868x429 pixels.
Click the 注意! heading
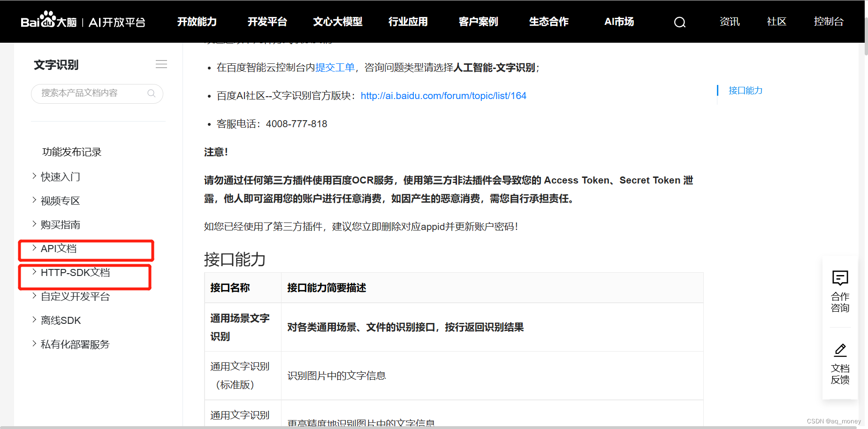pyautogui.click(x=216, y=152)
